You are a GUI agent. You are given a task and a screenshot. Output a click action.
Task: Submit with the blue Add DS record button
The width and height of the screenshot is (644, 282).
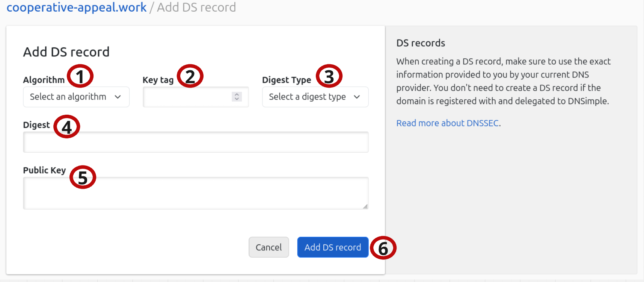click(332, 247)
